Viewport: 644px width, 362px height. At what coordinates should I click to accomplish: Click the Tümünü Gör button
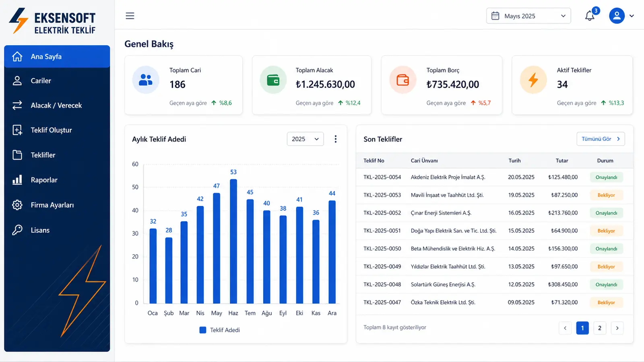pyautogui.click(x=601, y=139)
